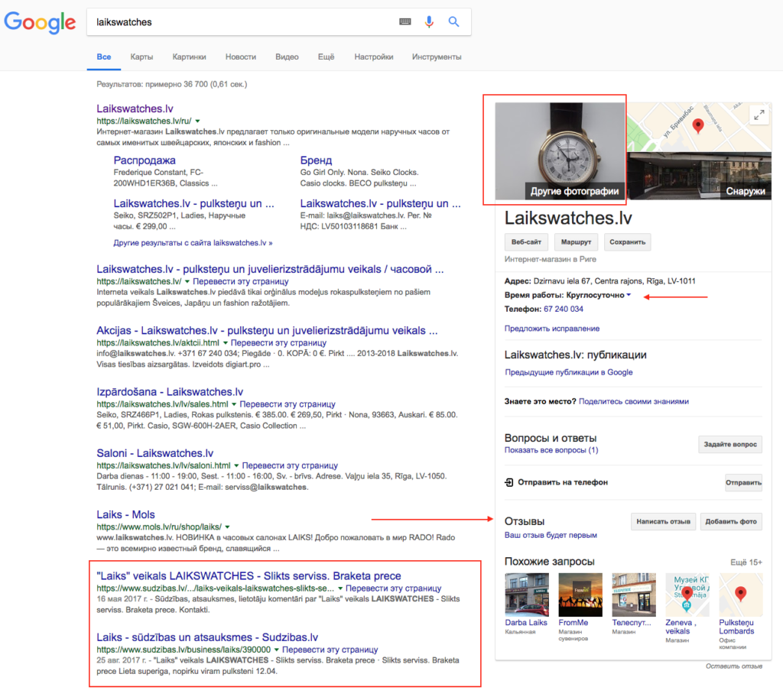This screenshot has width=783, height=700.
Task: Click the send-to-phone icon
Action: (509, 482)
